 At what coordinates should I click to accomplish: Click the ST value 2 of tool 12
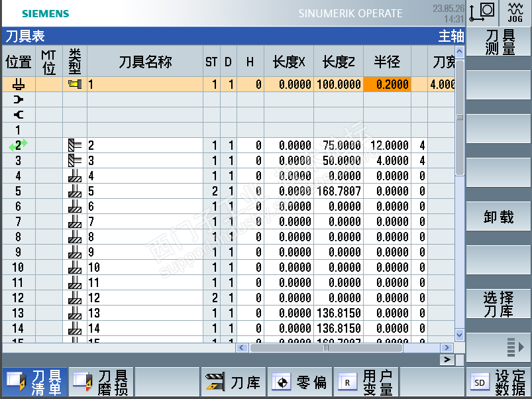point(215,298)
